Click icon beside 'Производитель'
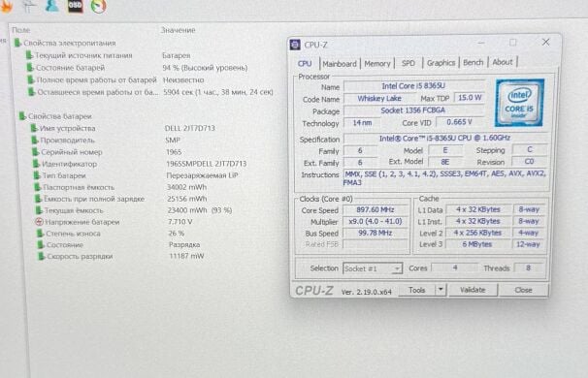 click(x=35, y=141)
